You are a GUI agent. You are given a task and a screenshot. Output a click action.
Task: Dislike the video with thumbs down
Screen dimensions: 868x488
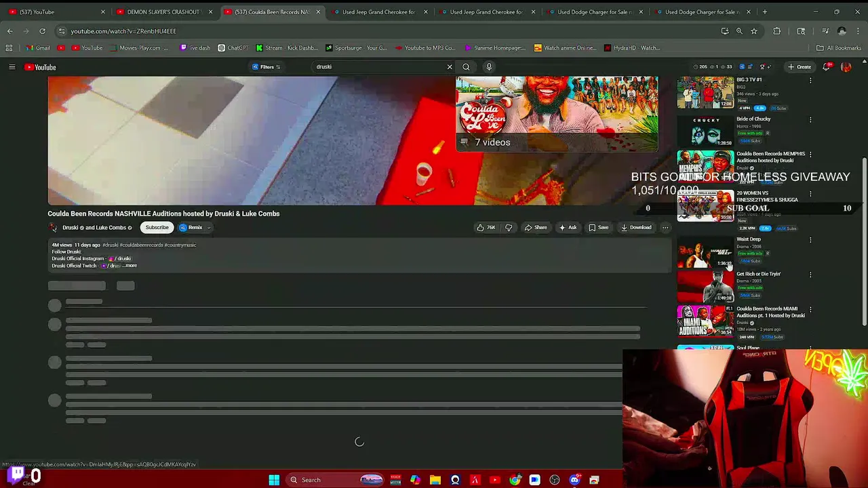pos(509,228)
